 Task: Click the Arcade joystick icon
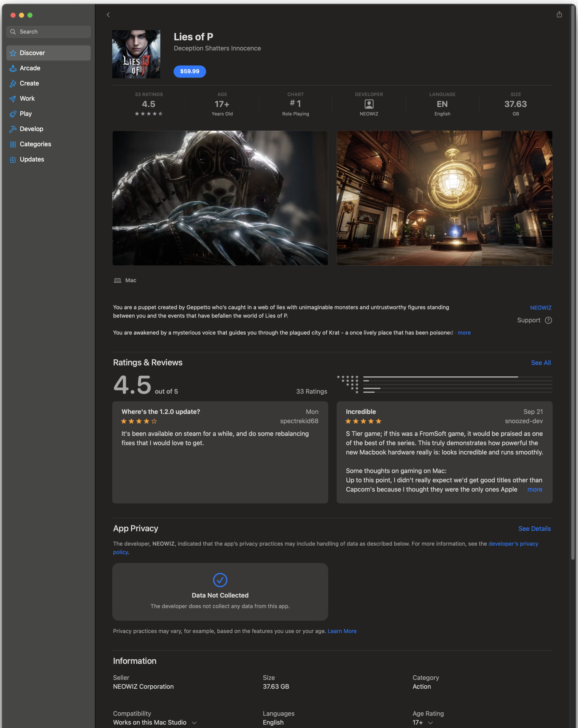coord(13,68)
